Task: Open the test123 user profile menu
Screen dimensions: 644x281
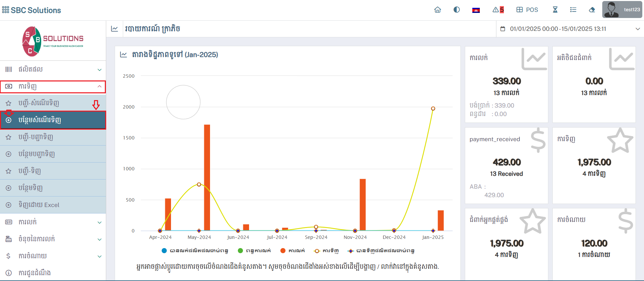Action: pos(622,10)
